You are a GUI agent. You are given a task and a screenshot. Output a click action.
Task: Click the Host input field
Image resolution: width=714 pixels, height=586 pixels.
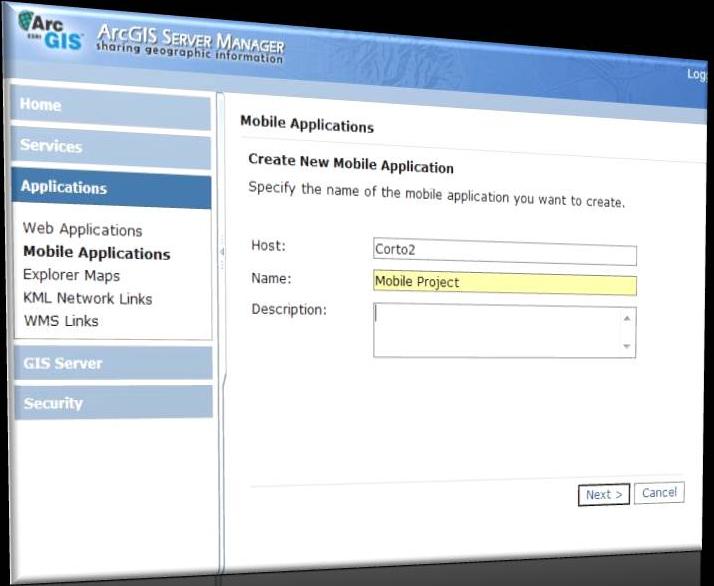(505, 251)
